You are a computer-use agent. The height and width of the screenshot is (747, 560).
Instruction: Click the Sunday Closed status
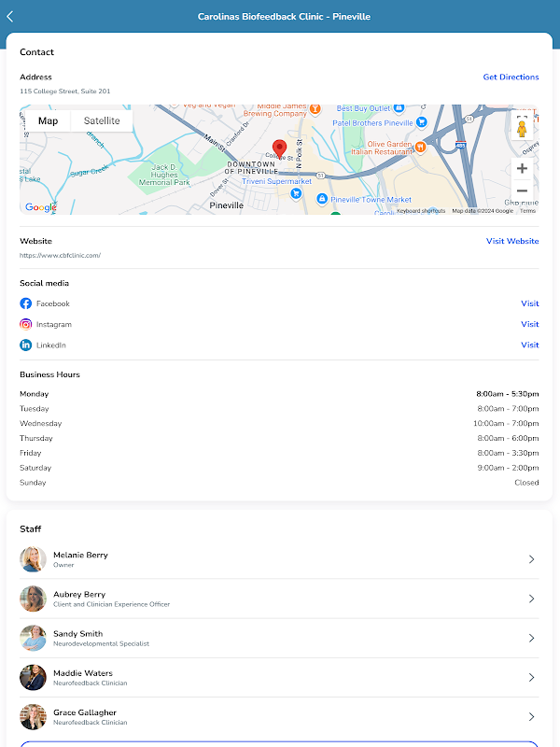526,483
